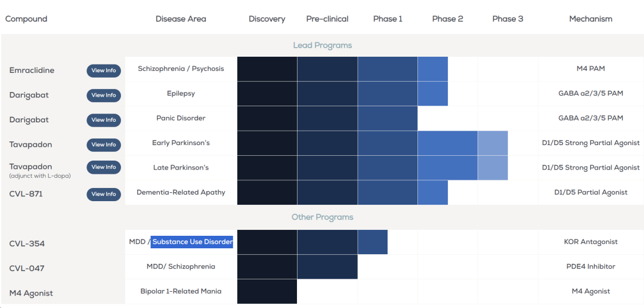Click the Bipolar 1-Related Mania cell

point(181,291)
